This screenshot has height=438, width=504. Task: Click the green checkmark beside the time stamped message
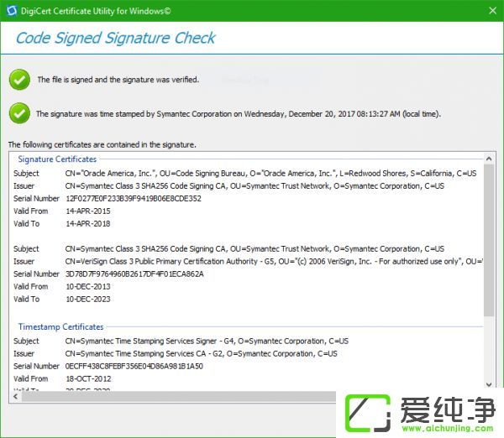pos(18,113)
